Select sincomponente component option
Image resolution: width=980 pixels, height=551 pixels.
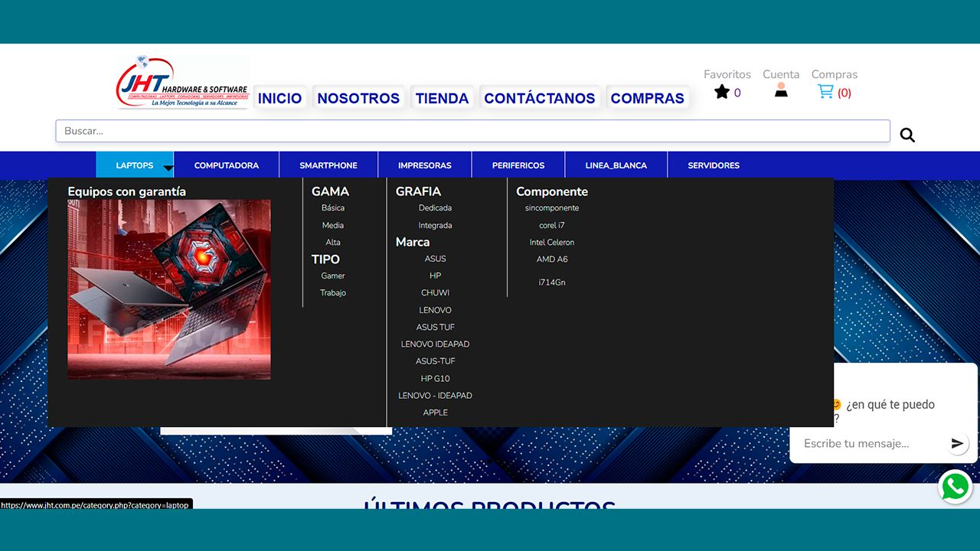552,208
